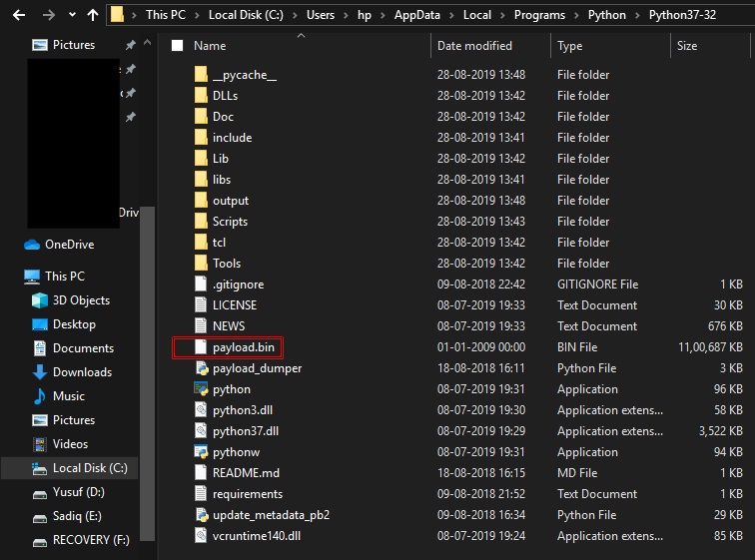Navigate to Users breadcrumb

click(x=321, y=15)
